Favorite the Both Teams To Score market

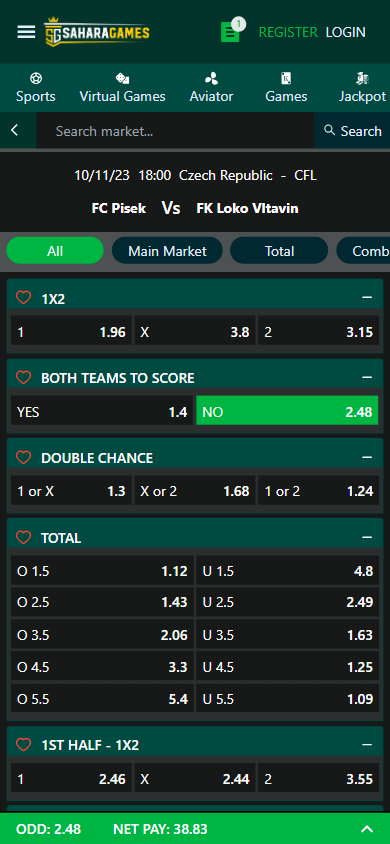point(23,377)
